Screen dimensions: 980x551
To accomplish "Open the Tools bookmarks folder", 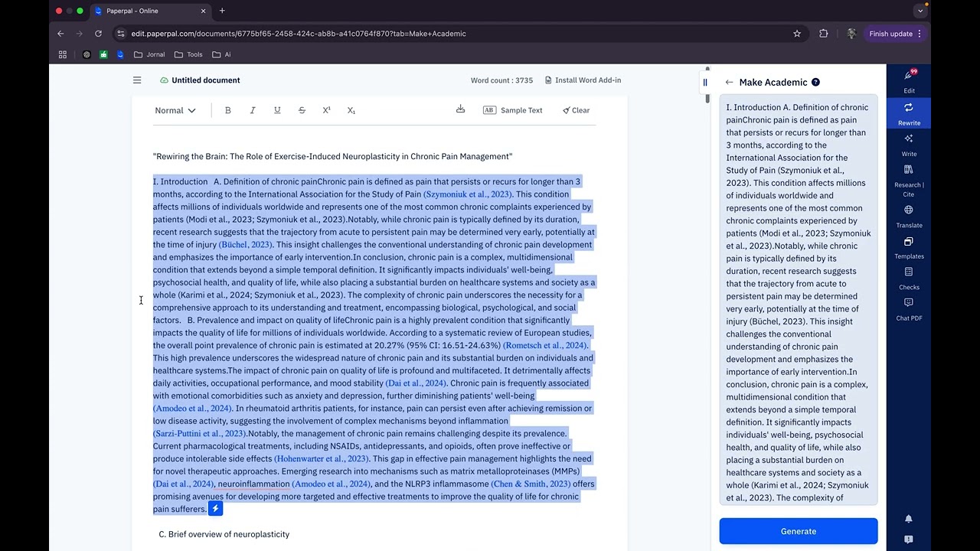I will tap(188, 54).
